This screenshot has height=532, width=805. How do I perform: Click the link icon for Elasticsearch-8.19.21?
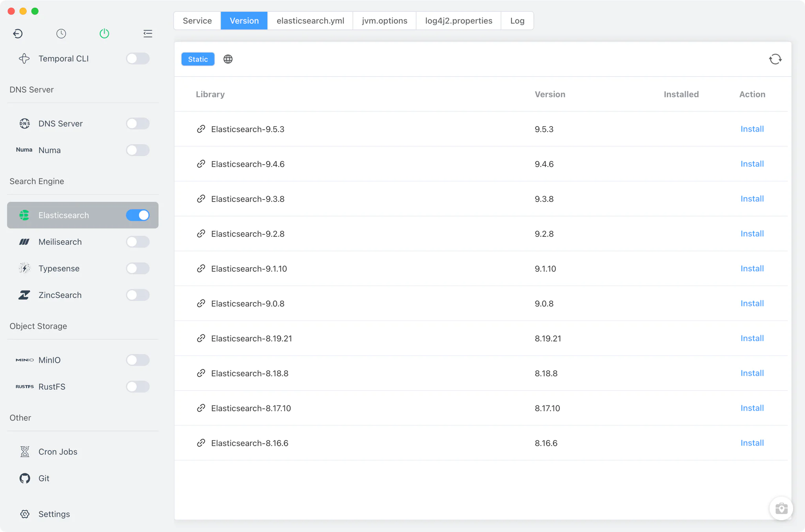[201, 338]
